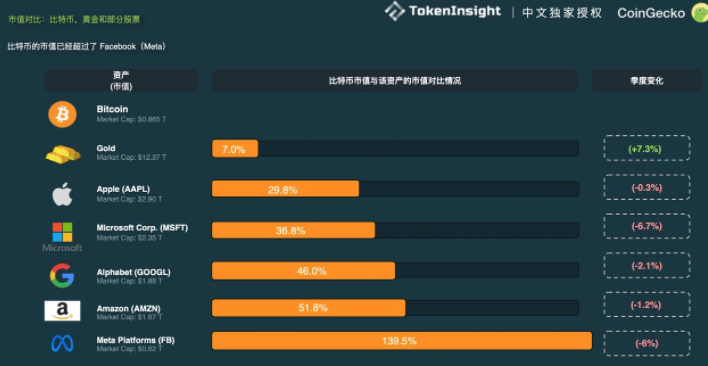Select the Google G logo
This screenshot has width=708, height=366.
(x=62, y=276)
